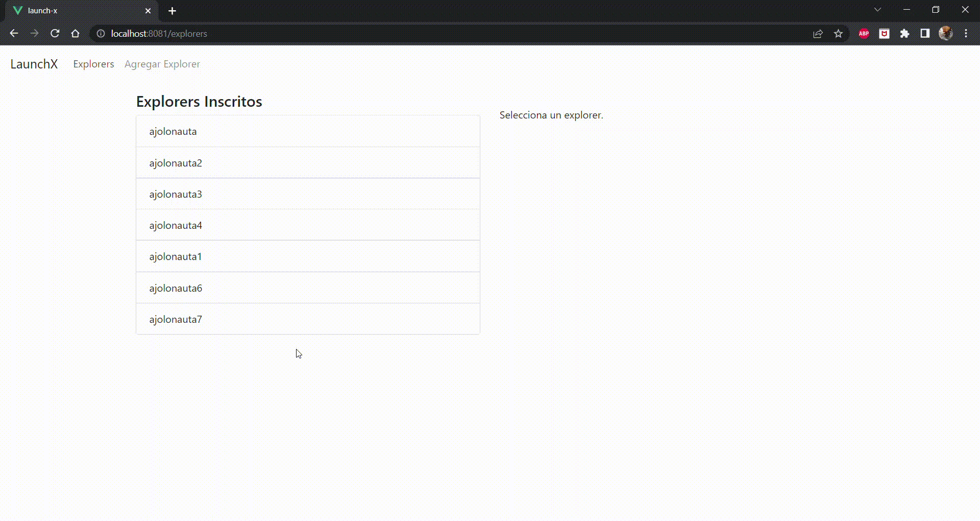
Task: Open Agregar Explorer
Action: click(162, 64)
